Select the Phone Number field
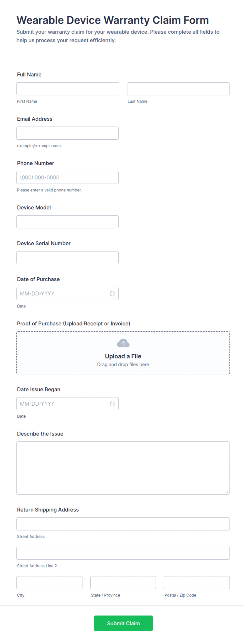Image resolution: width=244 pixels, height=644 pixels. [x=67, y=177]
